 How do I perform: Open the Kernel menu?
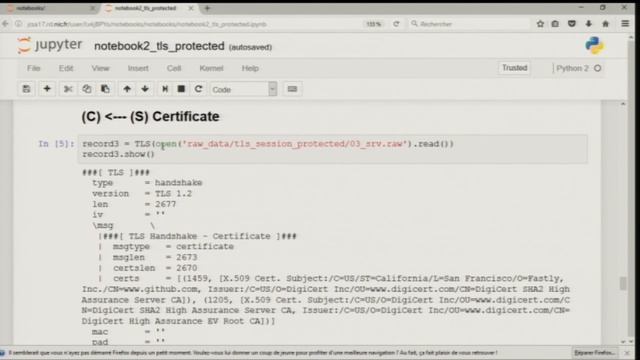pyautogui.click(x=211, y=68)
